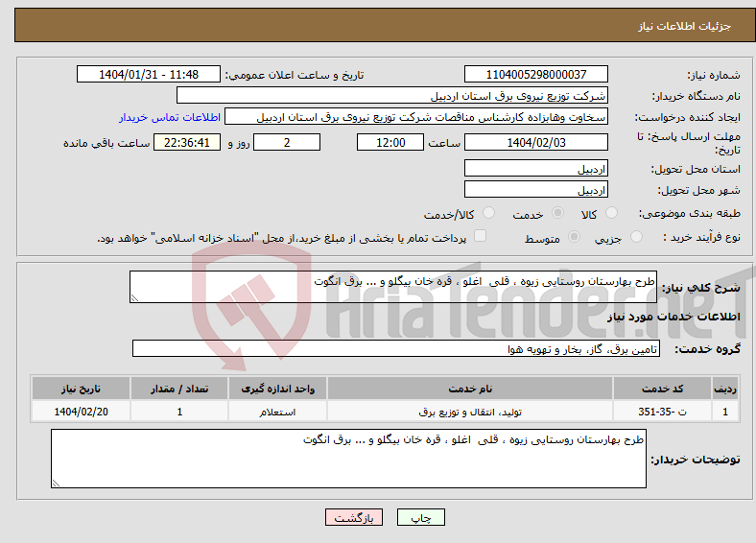
Task: Click the ردیف column header
Action: pyautogui.click(x=725, y=389)
